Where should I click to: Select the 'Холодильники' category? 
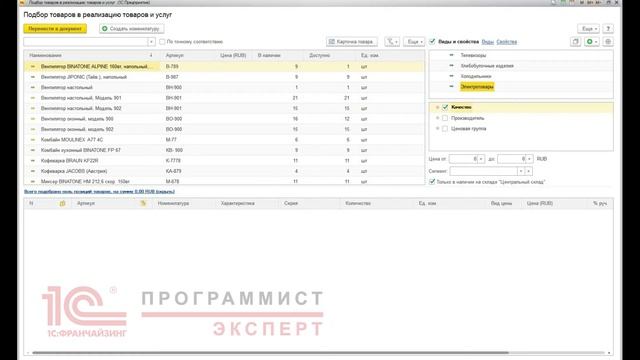coord(476,76)
